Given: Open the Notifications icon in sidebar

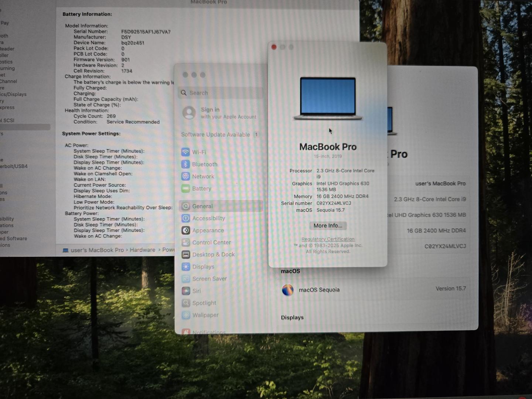Looking at the screenshot, I should 186,332.
